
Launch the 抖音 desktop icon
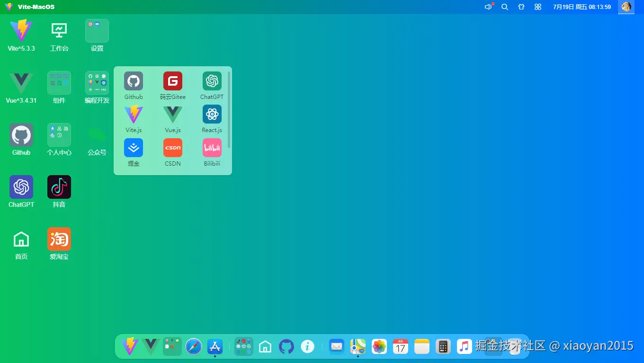point(59,187)
